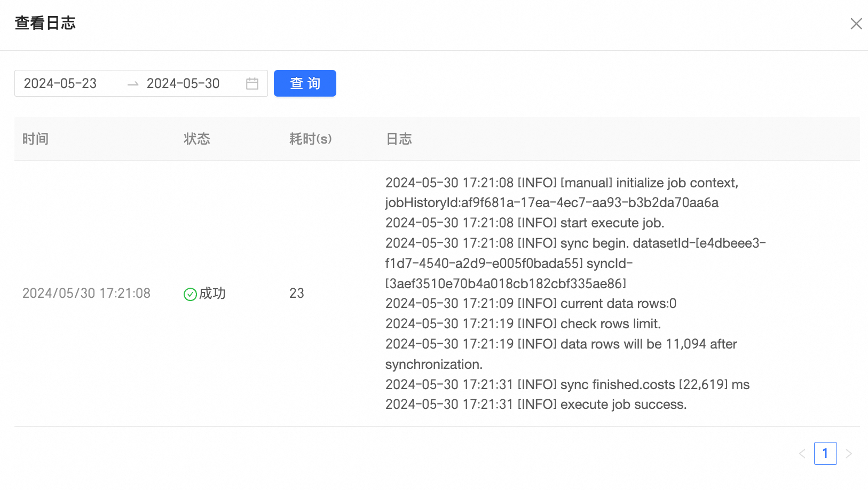
Task: Click the syncId value line in log
Action: click(x=506, y=283)
